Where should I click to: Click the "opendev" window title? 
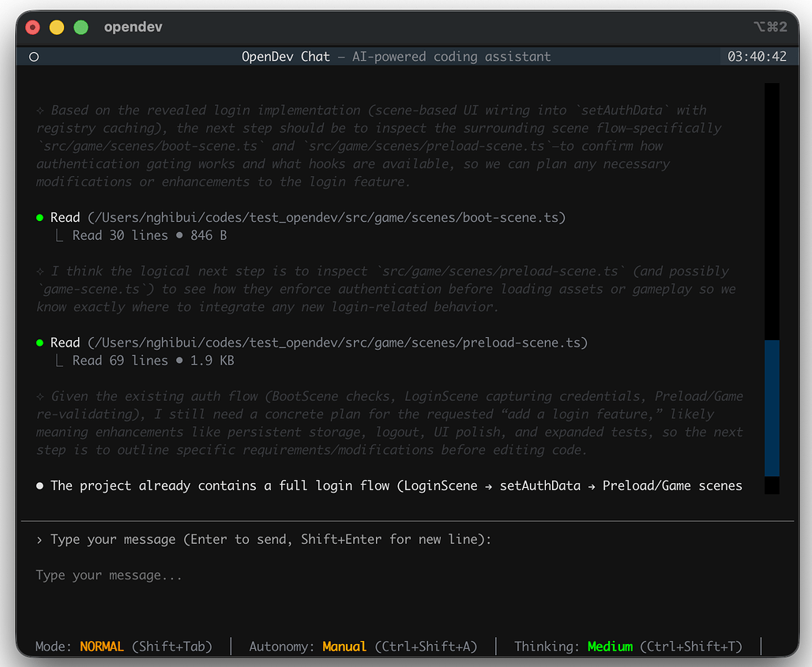coord(133,27)
